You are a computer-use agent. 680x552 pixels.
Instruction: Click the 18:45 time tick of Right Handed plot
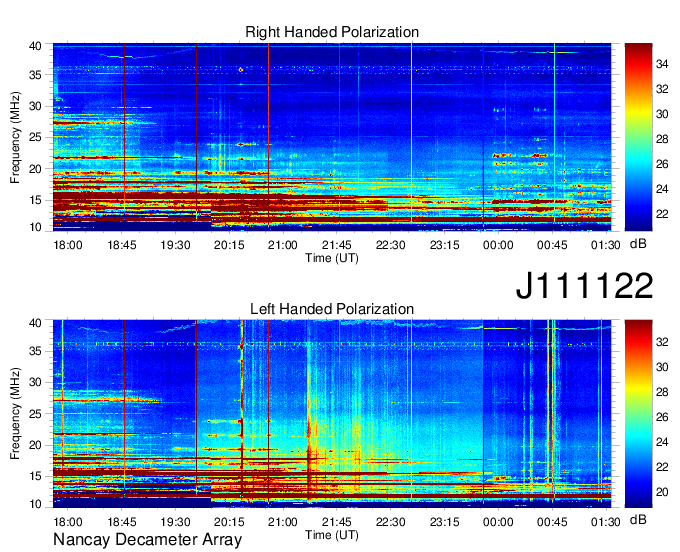(x=122, y=245)
